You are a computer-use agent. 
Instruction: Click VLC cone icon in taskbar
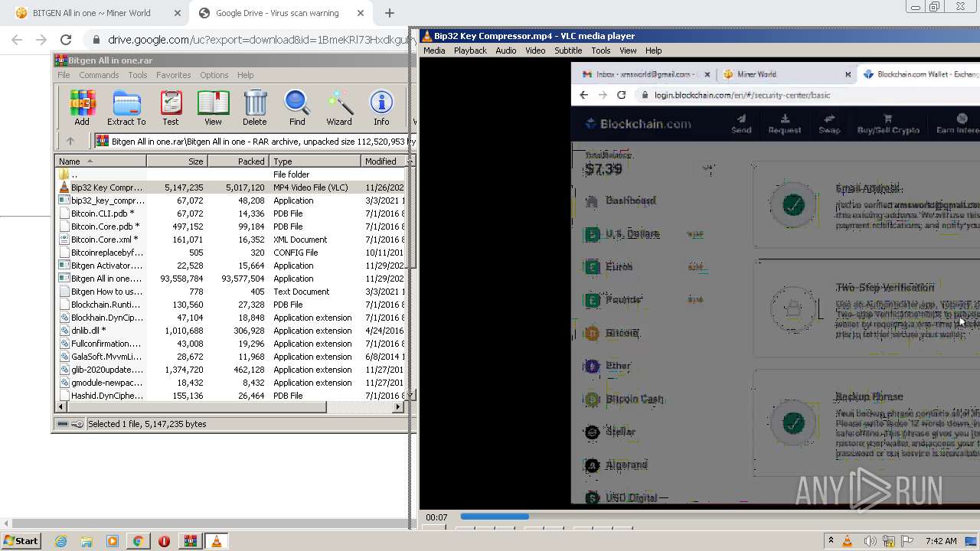tap(217, 541)
